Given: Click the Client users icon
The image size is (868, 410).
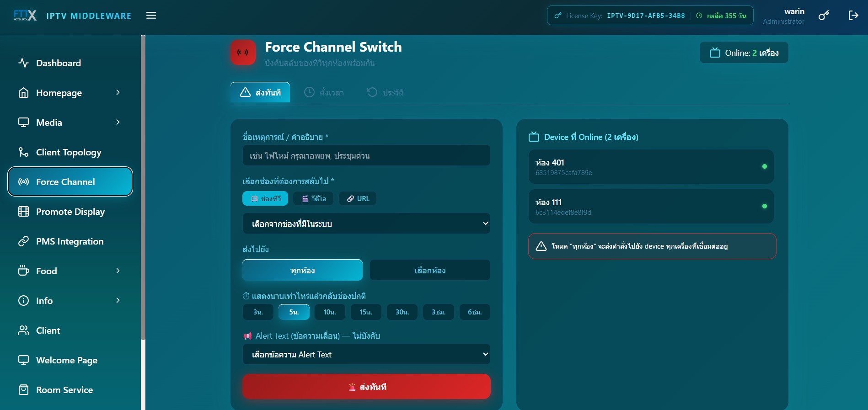Looking at the screenshot, I should click(23, 330).
